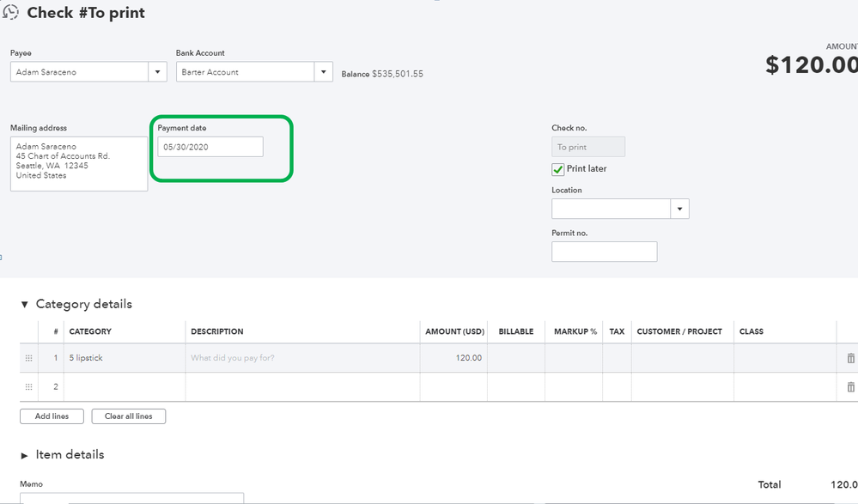The width and height of the screenshot is (858, 504).
Task: Click the Permit no. input field
Action: pos(604,252)
